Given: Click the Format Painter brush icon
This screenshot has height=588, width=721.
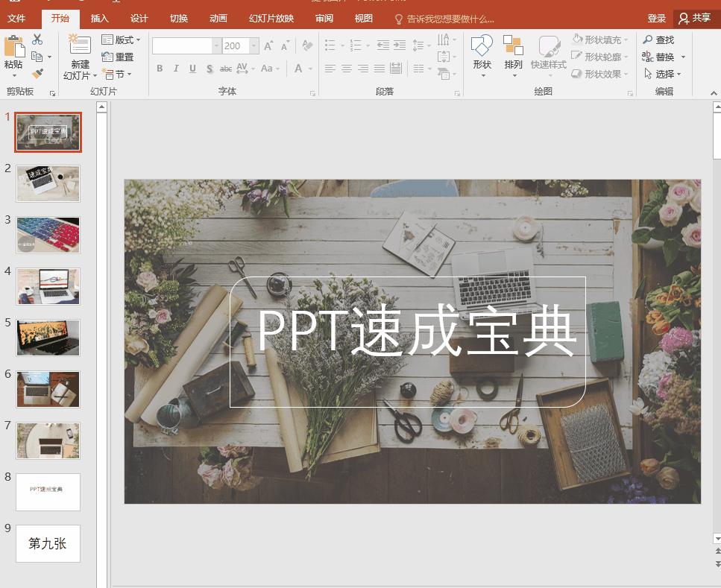Looking at the screenshot, I should coord(37,73).
